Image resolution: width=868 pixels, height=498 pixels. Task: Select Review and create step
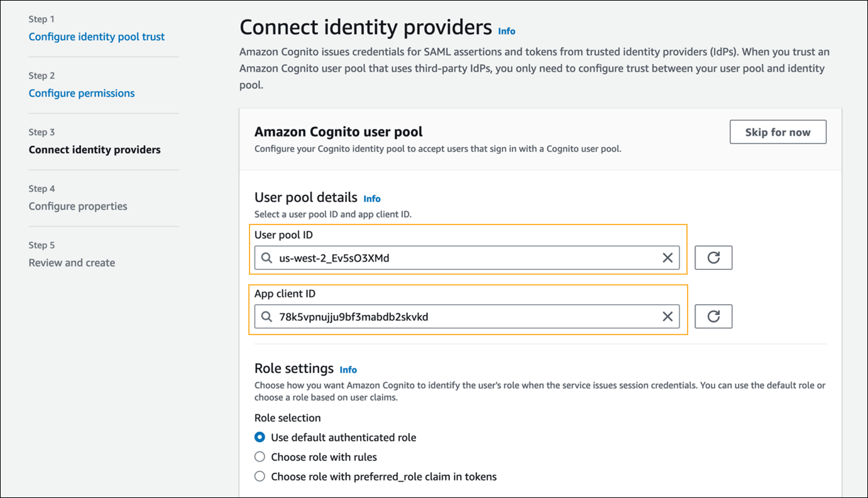72,263
